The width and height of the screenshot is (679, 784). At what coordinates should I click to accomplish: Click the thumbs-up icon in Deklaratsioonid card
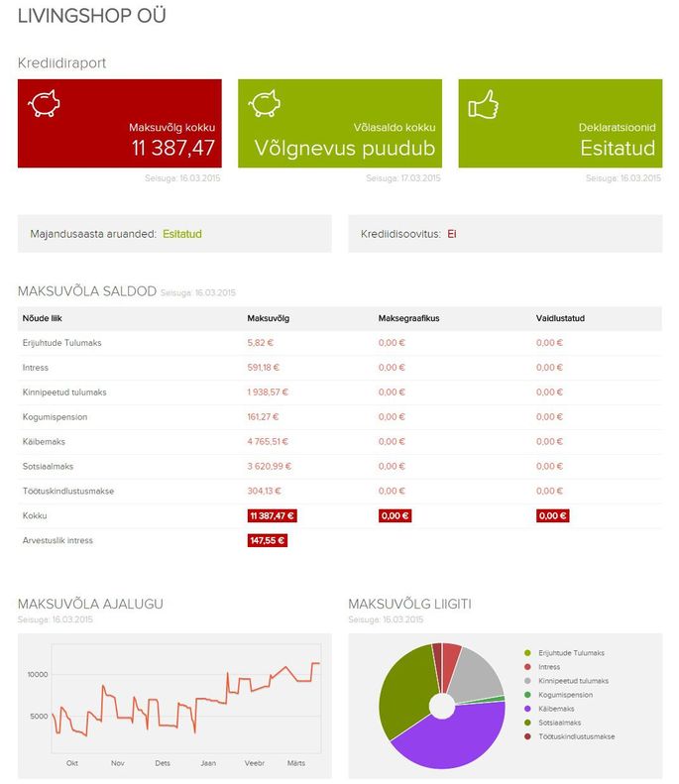tap(484, 104)
